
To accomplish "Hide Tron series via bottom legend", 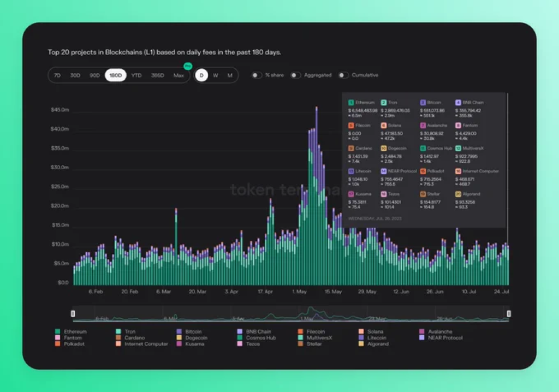I will click(x=126, y=331).
